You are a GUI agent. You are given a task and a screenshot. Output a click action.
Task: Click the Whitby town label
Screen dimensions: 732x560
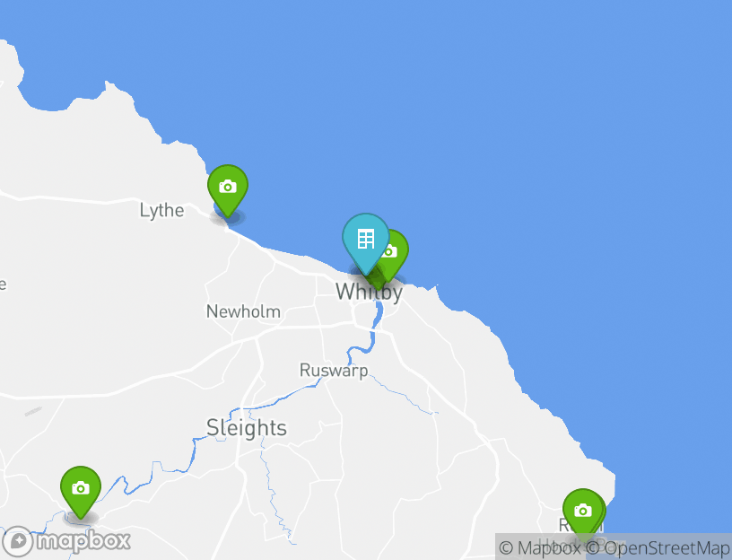point(369,292)
